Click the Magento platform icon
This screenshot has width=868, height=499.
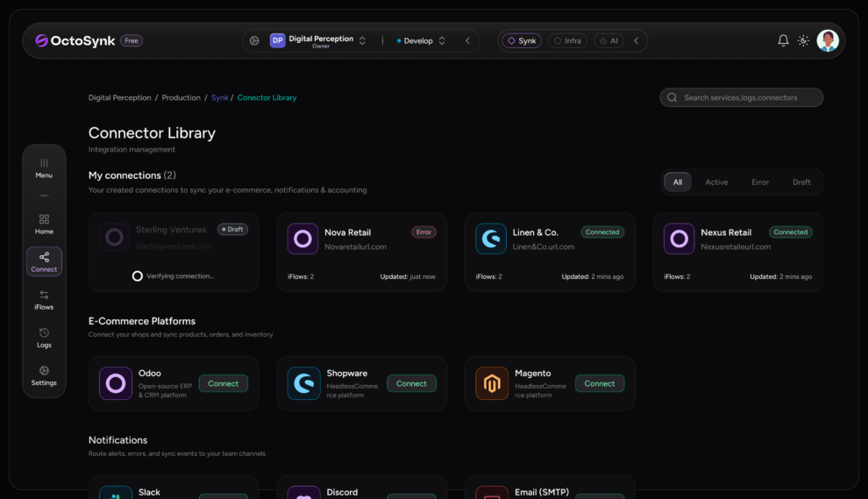[492, 383]
